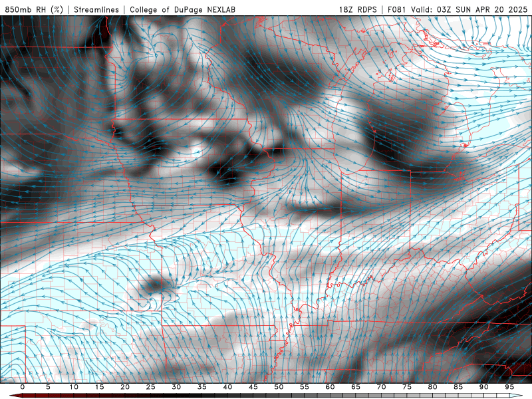Click the color scale label '50'

(279, 387)
